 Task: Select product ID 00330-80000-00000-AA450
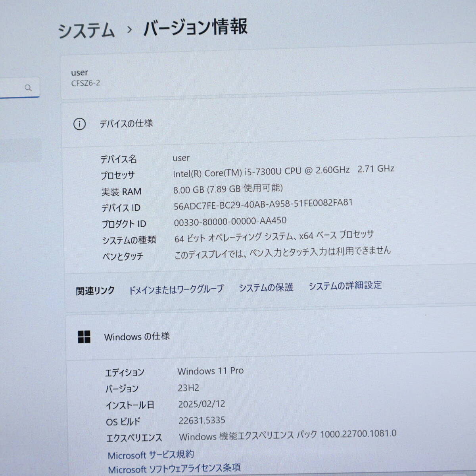coord(230,221)
